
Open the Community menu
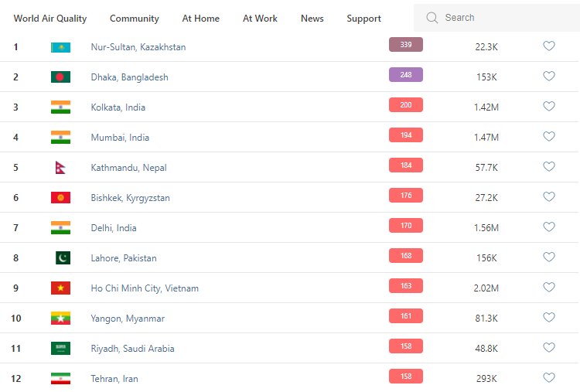(x=135, y=19)
